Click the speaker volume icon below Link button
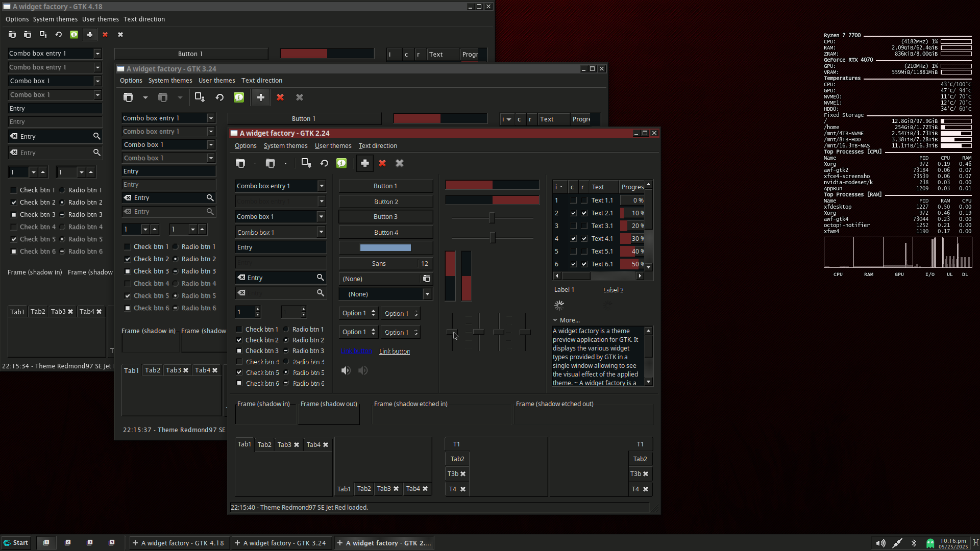 (346, 370)
